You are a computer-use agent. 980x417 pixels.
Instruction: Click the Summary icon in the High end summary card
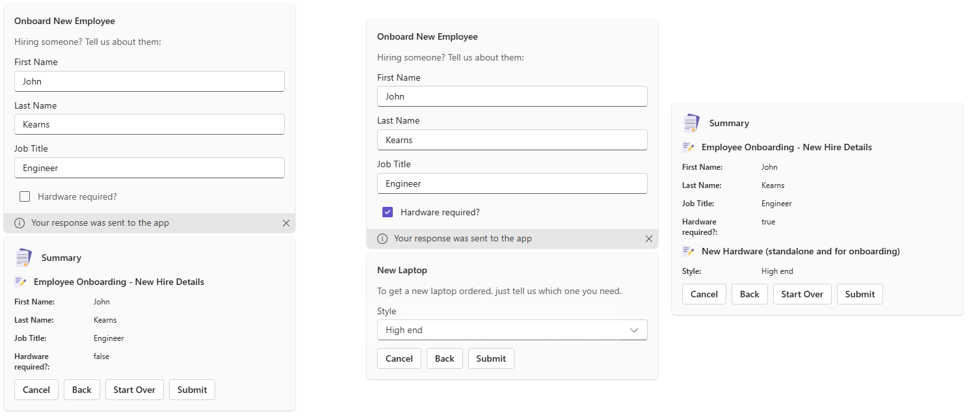click(692, 123)
